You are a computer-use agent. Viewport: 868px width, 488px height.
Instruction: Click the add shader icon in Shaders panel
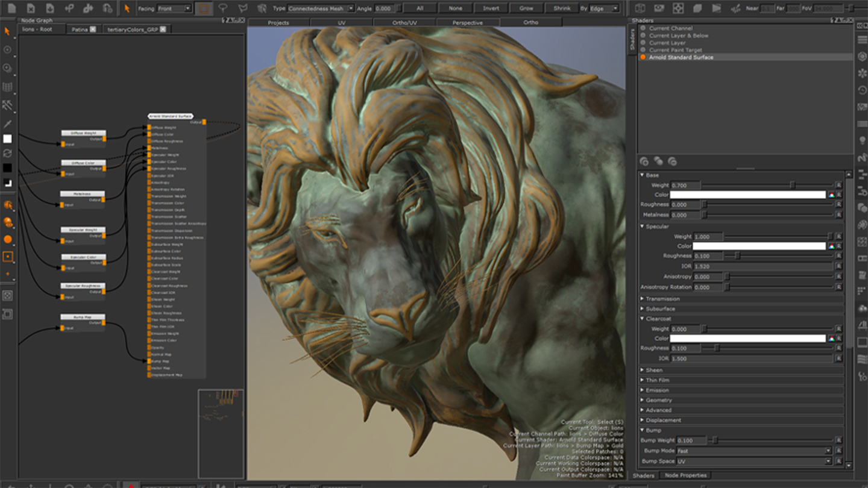[x=644, y=161]
